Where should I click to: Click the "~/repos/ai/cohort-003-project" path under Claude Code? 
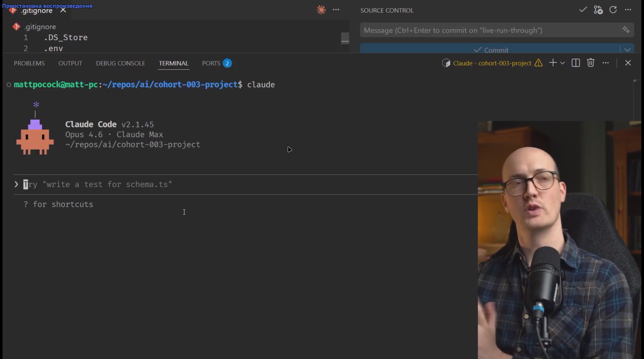pos(133,144)
